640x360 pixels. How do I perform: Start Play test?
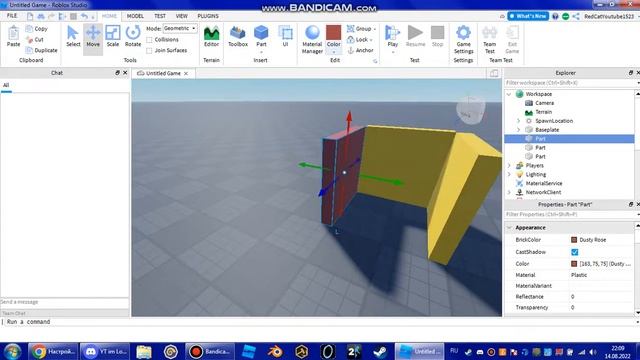pos(393,35)
